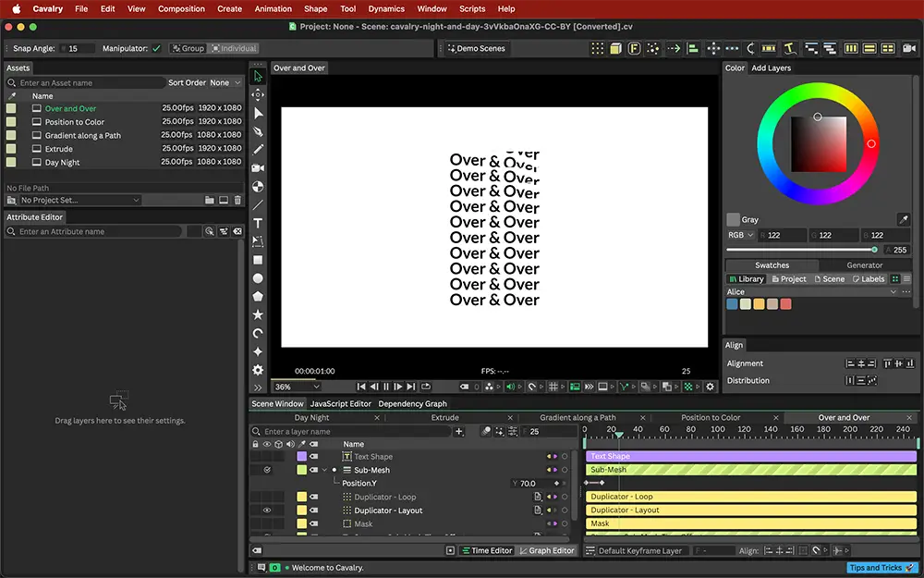Image resolution: width=924 pixels, height=578 pixels.
Task: Open the RGB color mode dropdown
Action: (741, 235)
